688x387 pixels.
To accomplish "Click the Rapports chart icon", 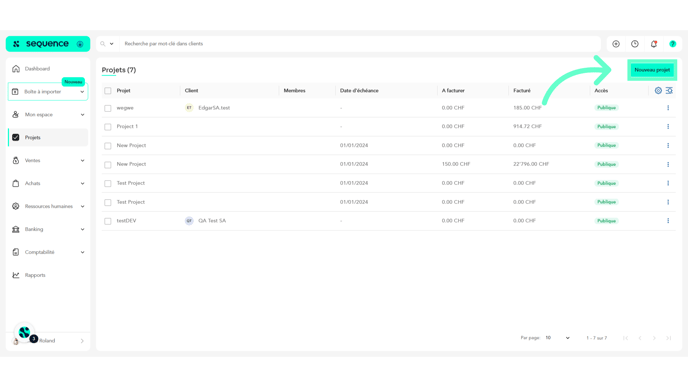I will (16, 275).
